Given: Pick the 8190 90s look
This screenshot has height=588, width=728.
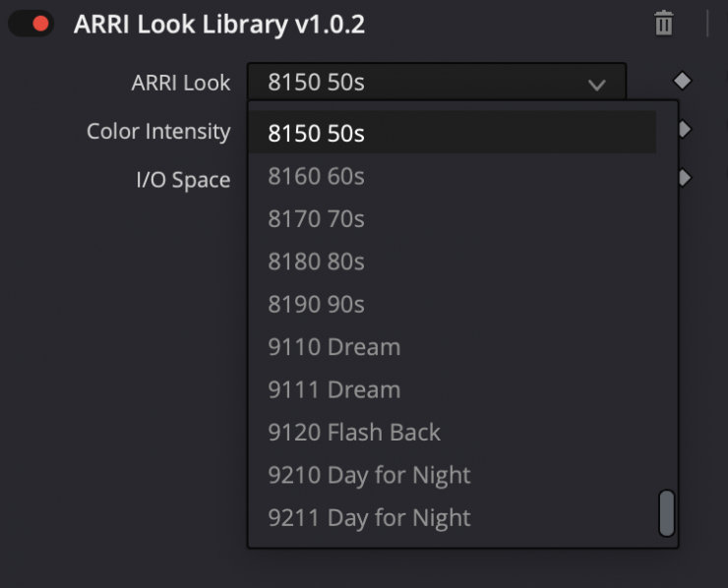Looking at the screenshot, I should point(453,304).
